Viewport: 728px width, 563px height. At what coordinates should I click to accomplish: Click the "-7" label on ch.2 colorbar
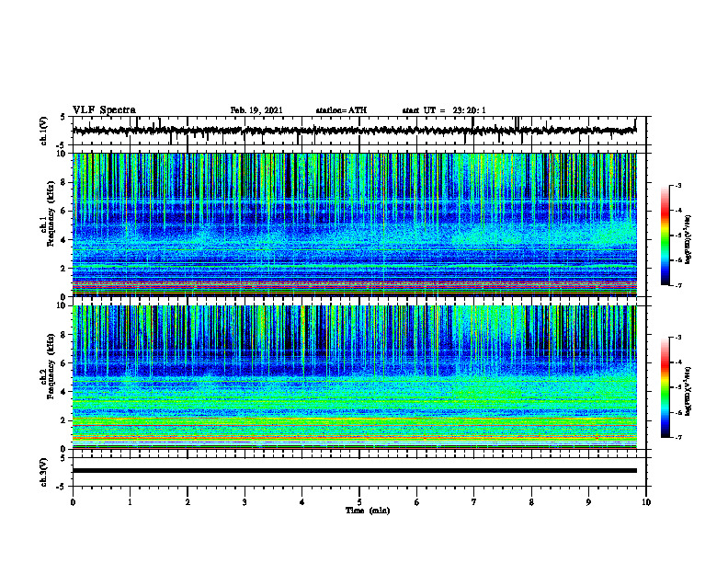(677, 437)
